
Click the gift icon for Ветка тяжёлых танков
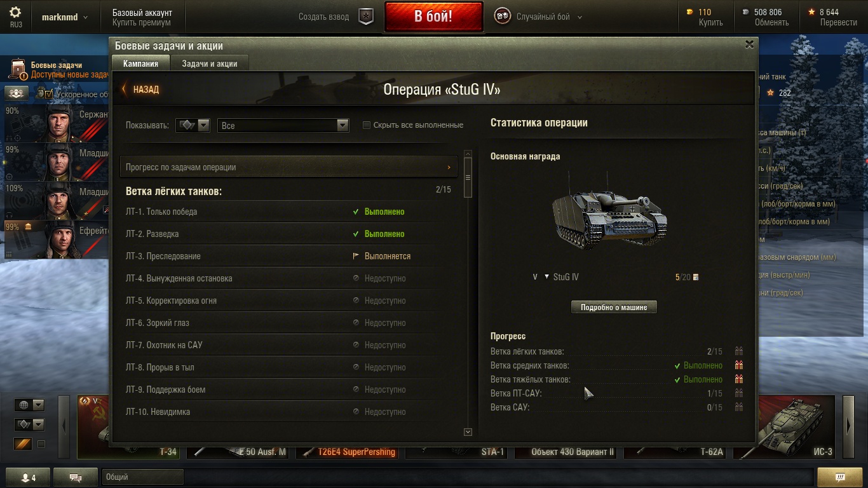(x=738, y=379)
